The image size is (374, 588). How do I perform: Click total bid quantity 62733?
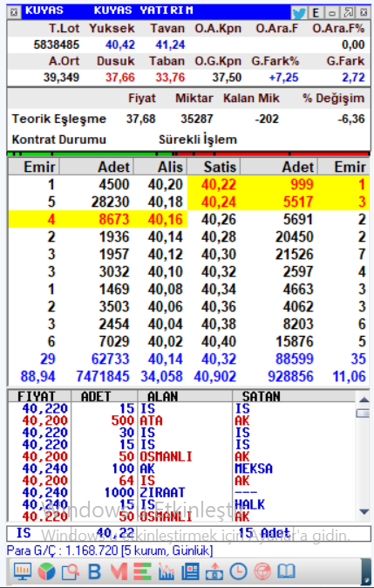click(x=110, y=359)
